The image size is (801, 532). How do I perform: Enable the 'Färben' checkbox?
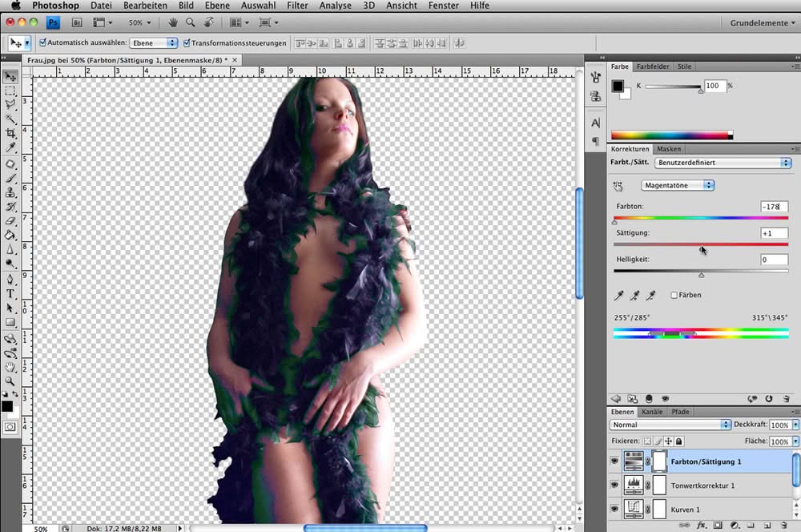point(674,295)
